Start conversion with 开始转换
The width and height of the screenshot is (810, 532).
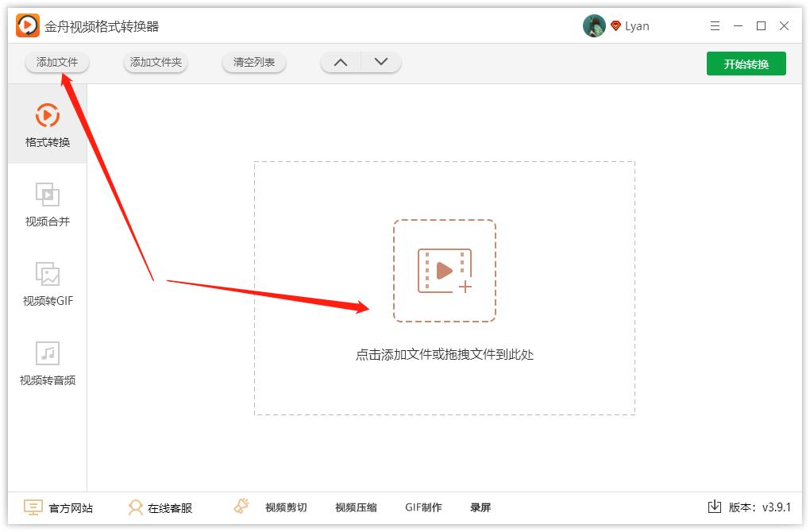pyautogui.click(x=746, y=63)
